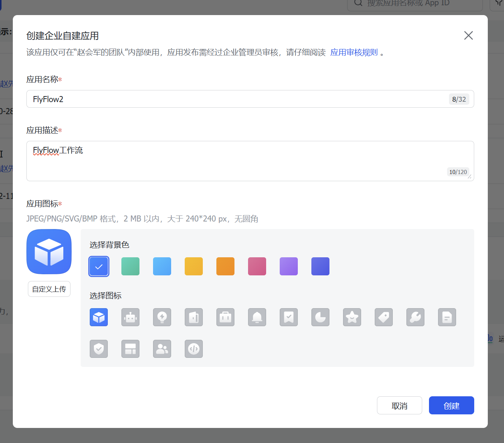
Task: Pick the light blue background color
Action: click(162, 266)
